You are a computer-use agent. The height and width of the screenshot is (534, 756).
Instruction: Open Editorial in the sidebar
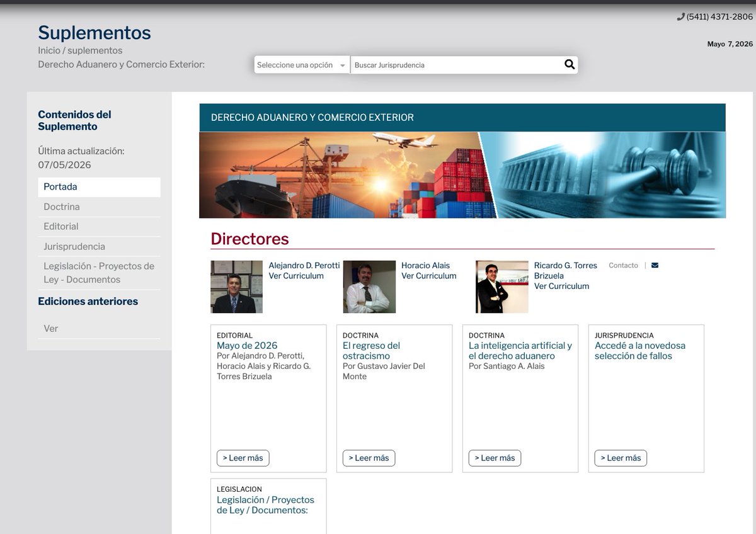(x=99, y=226)
